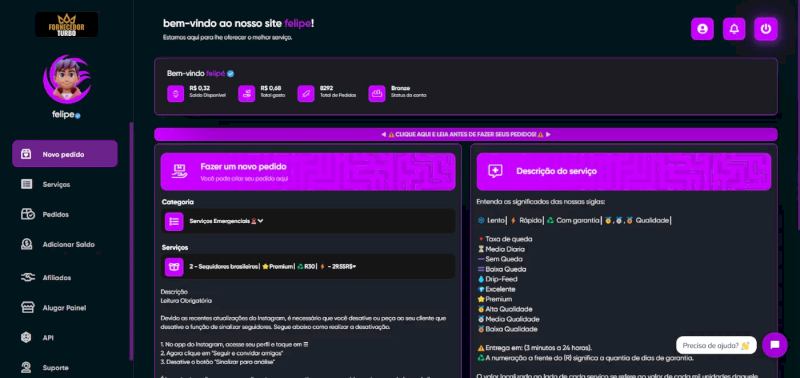
Task: Click the power logout button
Action: 765,29
